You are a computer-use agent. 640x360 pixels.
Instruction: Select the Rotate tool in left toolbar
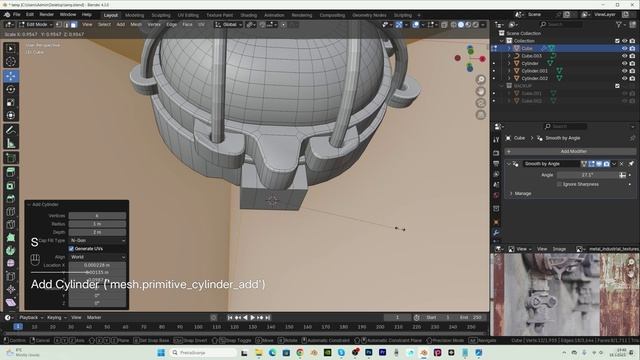pyautogui.click(x=11, y=89)
